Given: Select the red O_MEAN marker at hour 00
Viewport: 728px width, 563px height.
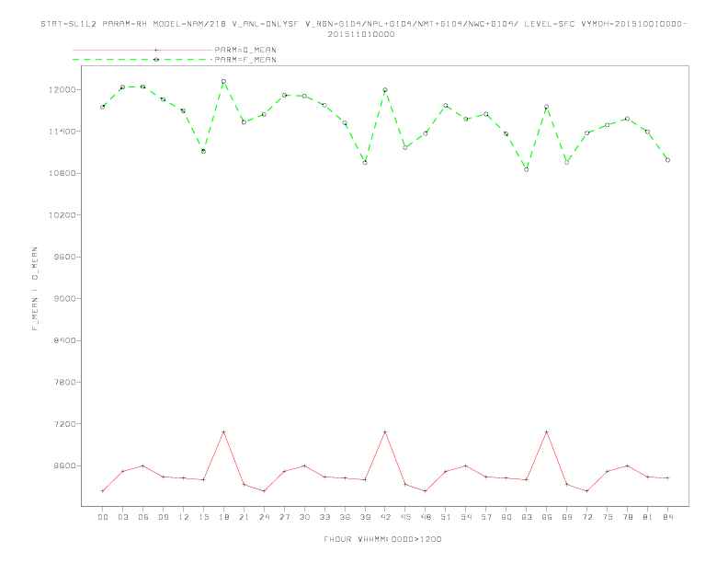Looking at the screenshot, I should pos(103,491).
